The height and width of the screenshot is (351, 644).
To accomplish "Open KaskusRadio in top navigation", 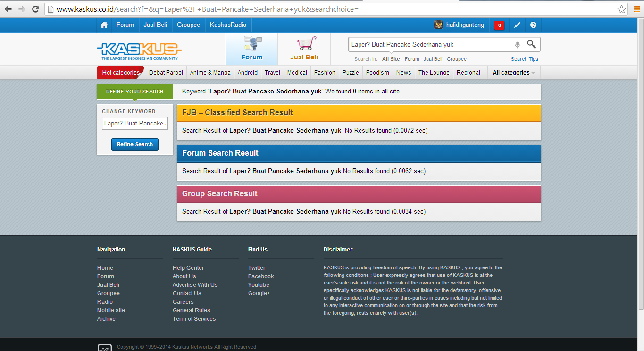I will pos(228,25).
